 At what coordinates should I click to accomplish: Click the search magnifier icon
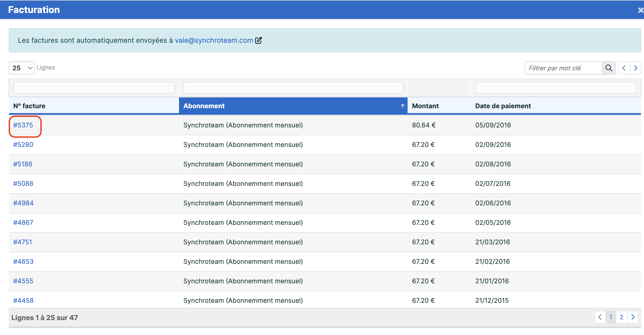609,68
